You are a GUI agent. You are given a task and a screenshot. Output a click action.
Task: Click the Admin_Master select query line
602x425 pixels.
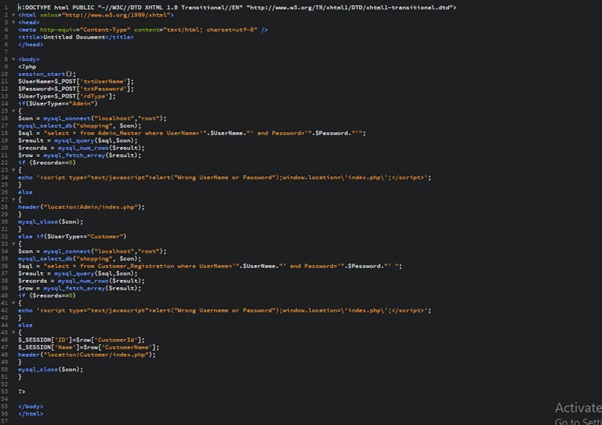192,133
